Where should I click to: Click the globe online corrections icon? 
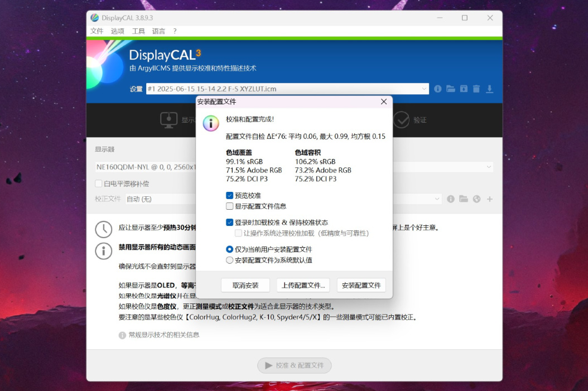coord(476,199)
